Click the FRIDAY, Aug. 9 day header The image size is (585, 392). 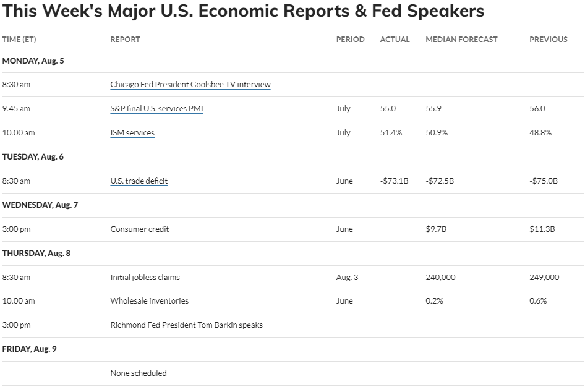pos(29,349)
